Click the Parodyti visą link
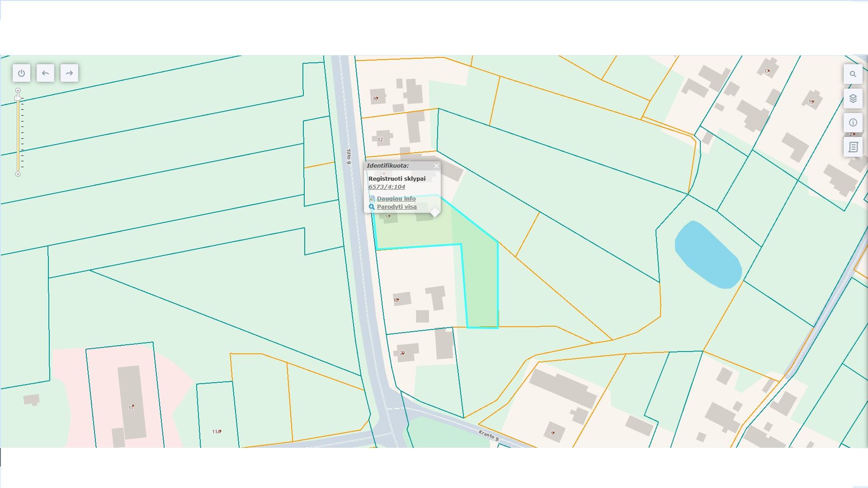The width and height of the screenshot is (868, 488). tap(396, 206)
